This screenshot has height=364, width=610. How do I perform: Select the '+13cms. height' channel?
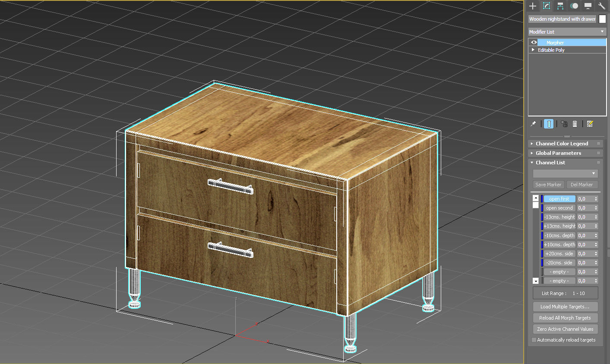tap(559, 226)
